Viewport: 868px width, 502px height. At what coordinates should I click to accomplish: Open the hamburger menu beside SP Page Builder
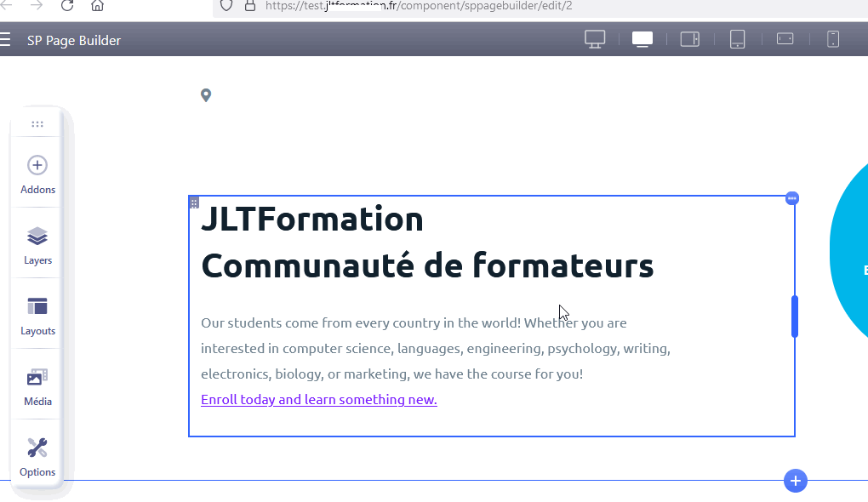coord(5,39)
